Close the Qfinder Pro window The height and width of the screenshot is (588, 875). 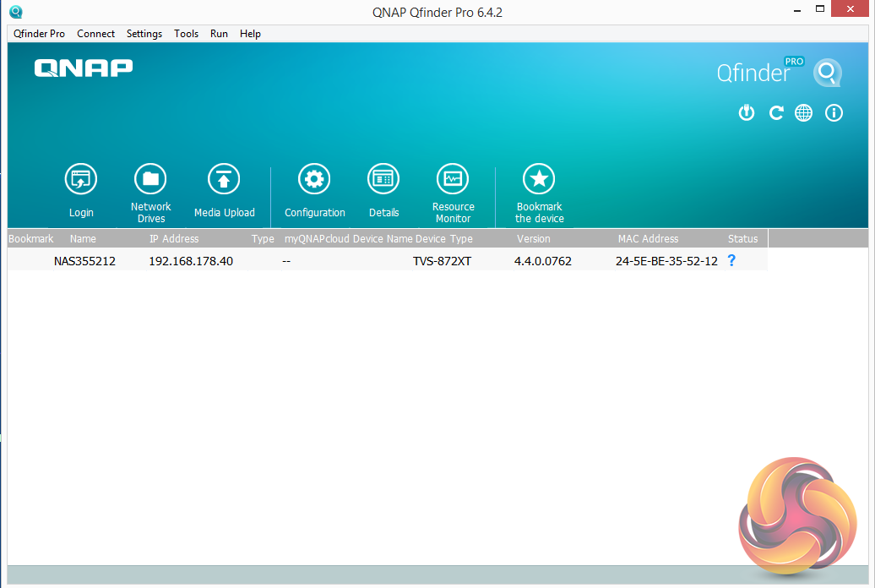coord(850,9)
